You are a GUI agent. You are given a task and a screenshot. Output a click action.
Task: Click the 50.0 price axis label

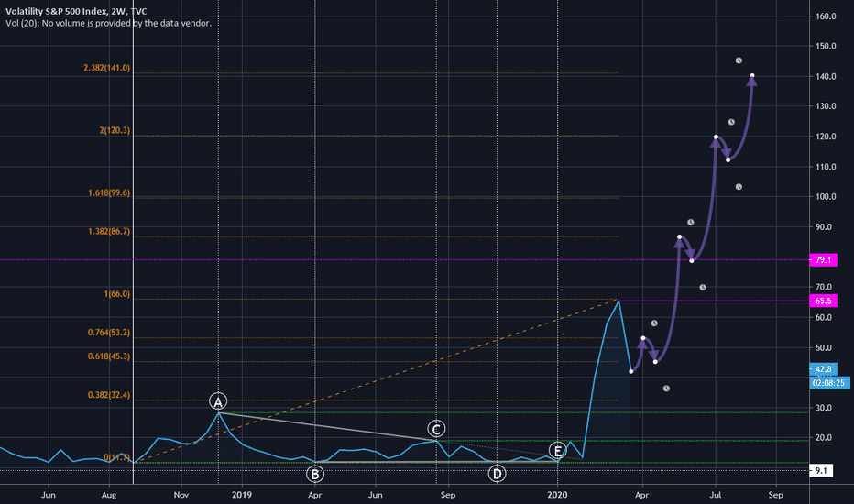tap(824, 347)
